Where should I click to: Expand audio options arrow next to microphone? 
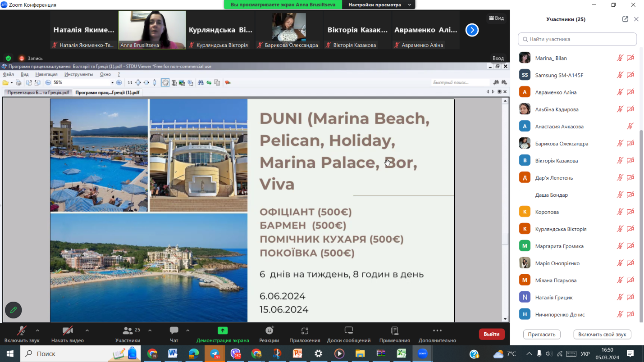click(37, 330)
